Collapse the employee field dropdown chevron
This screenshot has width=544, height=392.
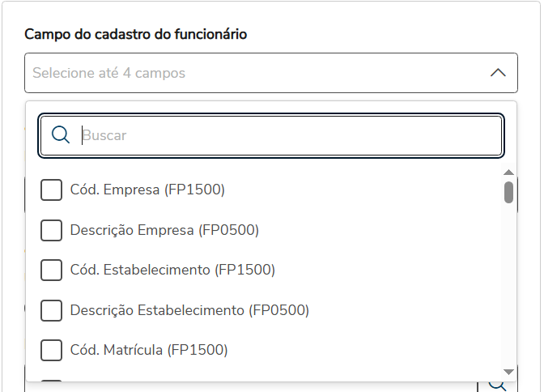point(498,73)
